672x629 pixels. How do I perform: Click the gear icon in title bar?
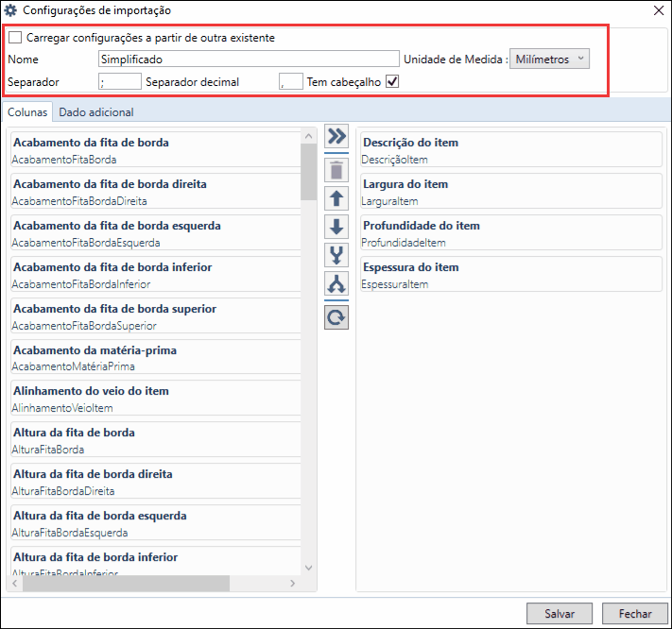tap(10, 10)
